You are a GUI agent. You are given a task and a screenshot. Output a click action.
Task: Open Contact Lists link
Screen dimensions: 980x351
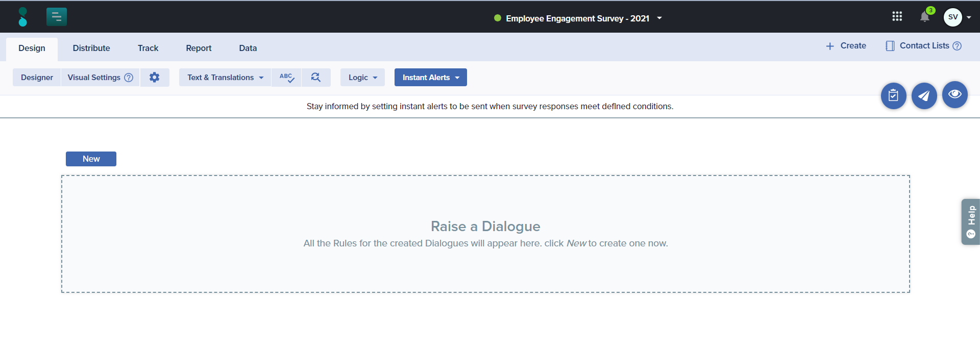tap(923, 46)
